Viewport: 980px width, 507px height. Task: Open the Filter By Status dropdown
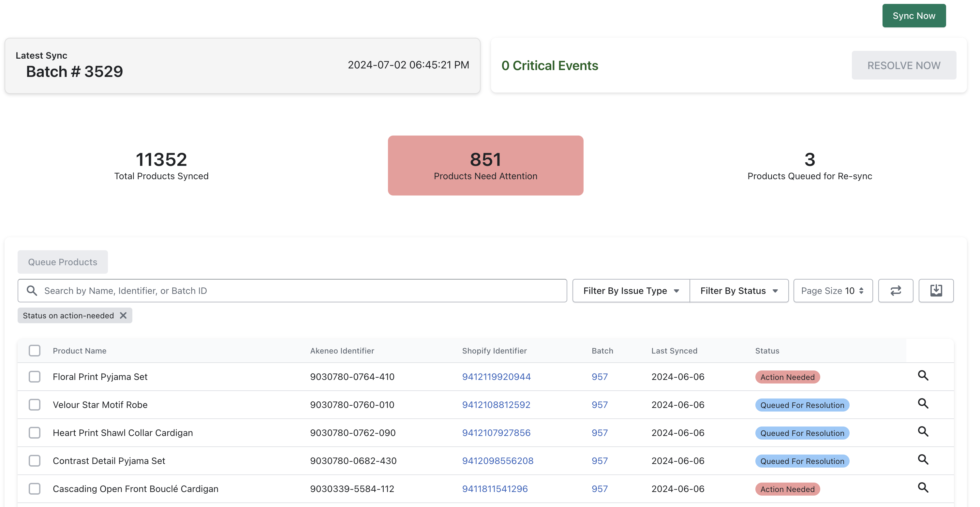[738, 291]
